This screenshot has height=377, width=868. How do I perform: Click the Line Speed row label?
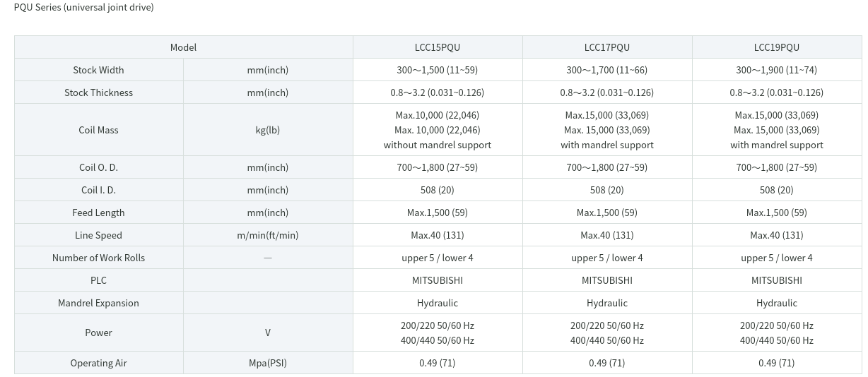click(99, 235)
